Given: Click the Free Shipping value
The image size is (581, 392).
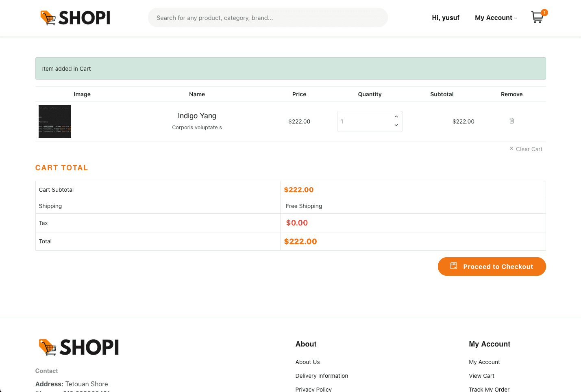Looking at the screenshot, I should [x=304, y=206].
